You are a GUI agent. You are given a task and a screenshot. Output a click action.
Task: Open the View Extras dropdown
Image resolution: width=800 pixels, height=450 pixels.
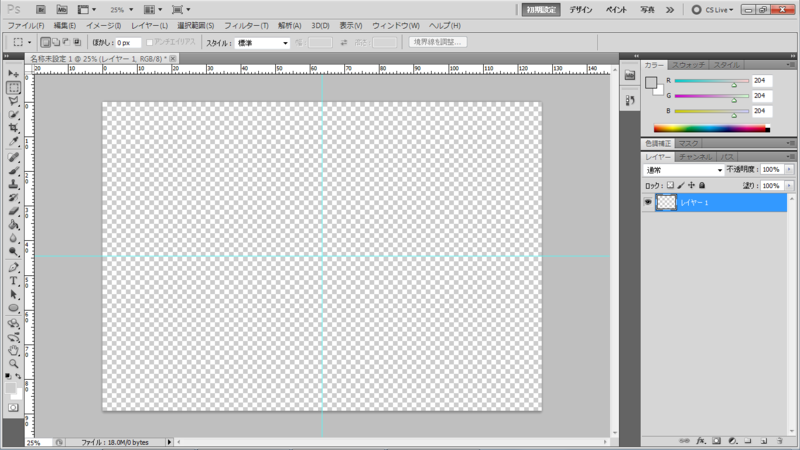87,10
